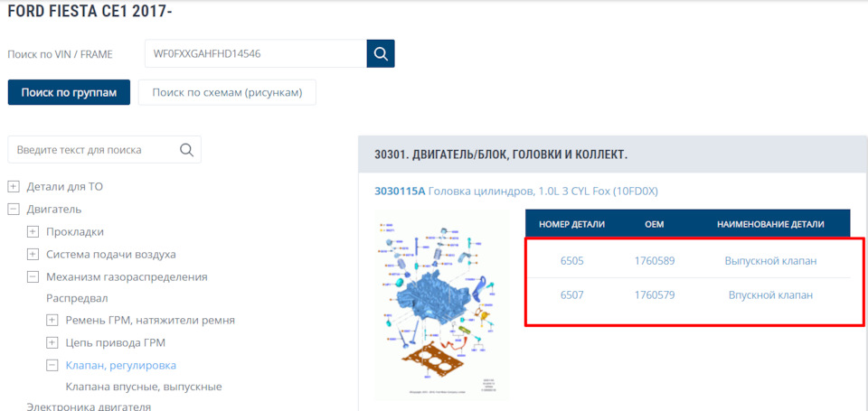Click the 'НАИМЕНОВАНИЕ ДЕТАЛИ' column header
Image resolution: width=868 pixels, height=411 pixels.
770,224
